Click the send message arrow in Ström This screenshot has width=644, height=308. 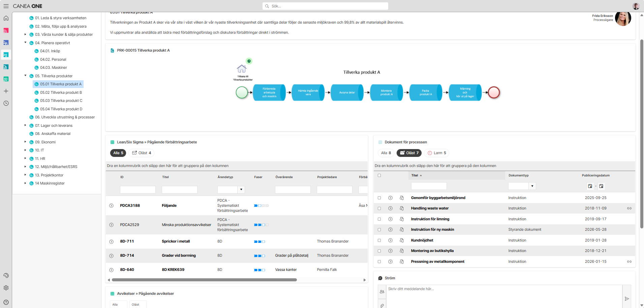pos(627,299)
